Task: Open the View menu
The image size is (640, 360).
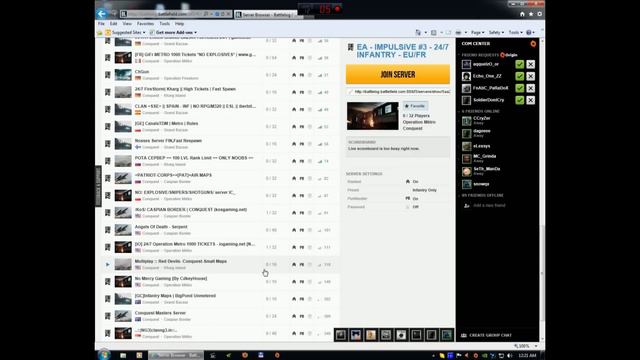Action: tap(127, 24)
